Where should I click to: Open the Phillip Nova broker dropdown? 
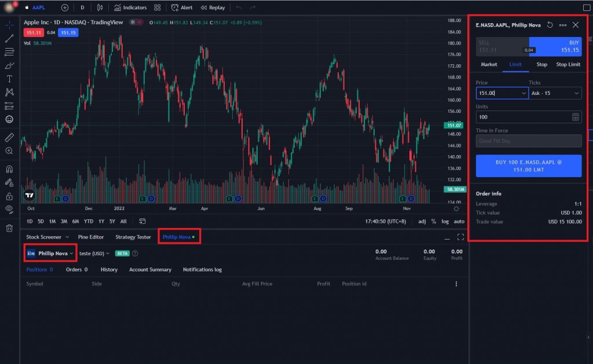click(51, 253)
